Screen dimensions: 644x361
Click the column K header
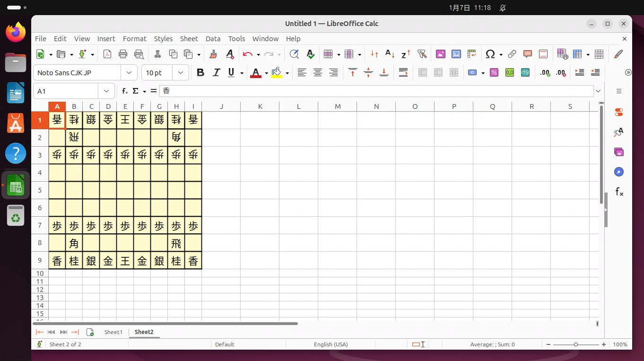point(260,106)
